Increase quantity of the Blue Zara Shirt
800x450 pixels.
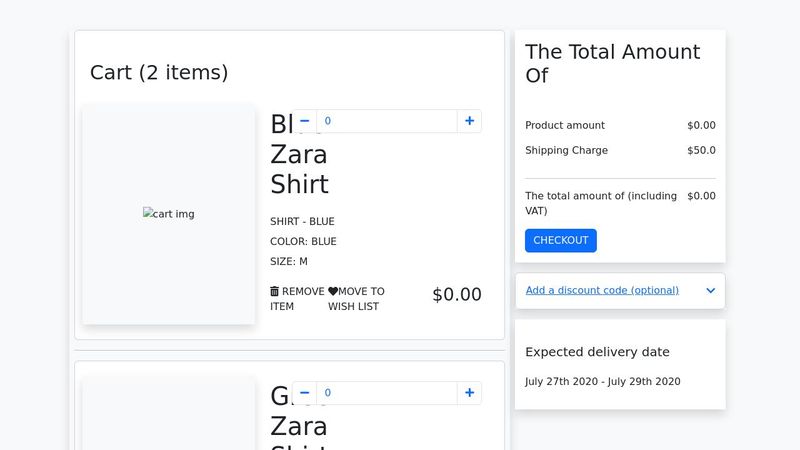pos(469,121)
